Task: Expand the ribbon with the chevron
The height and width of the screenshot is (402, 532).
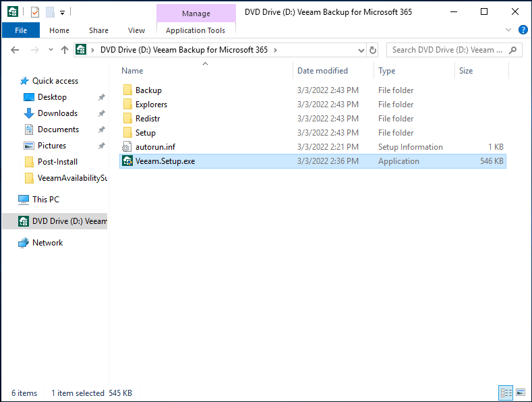Action: click(508, 30)
